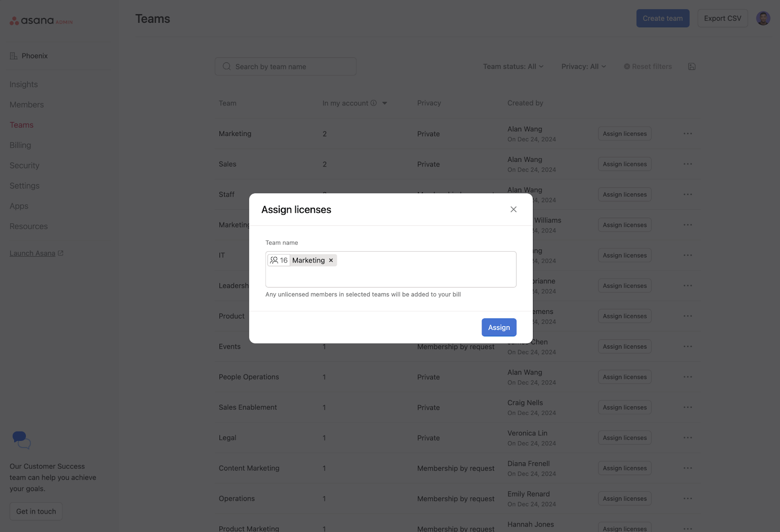Open the Insights page from the sidebar
The width and height of the screenshot is (780, 532).
[23, 84]
